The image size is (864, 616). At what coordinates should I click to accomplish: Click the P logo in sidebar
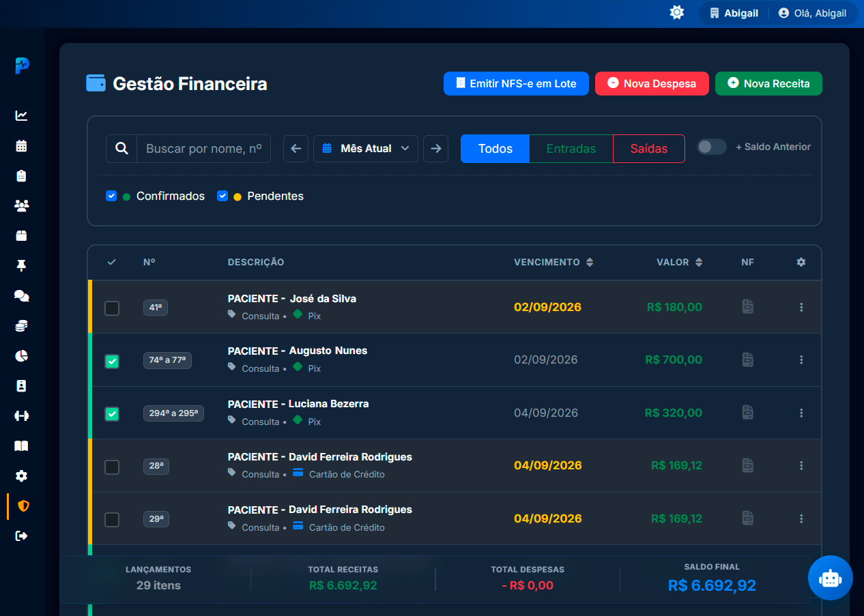click(x=22, y=65)
